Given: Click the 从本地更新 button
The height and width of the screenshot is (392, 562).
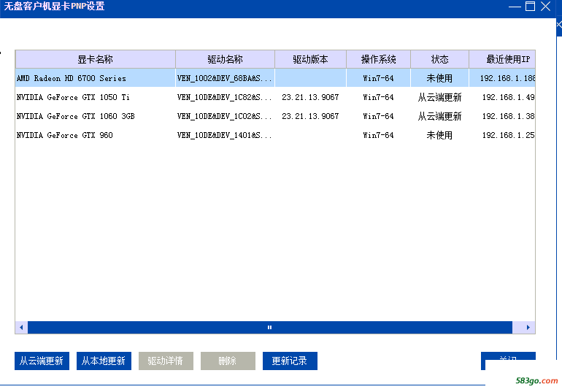Looking at the screenshot, I should coord(104,361).
